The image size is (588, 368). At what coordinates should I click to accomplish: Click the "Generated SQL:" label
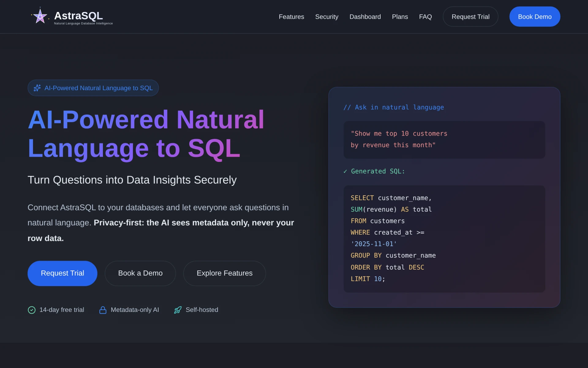(378, 171)
